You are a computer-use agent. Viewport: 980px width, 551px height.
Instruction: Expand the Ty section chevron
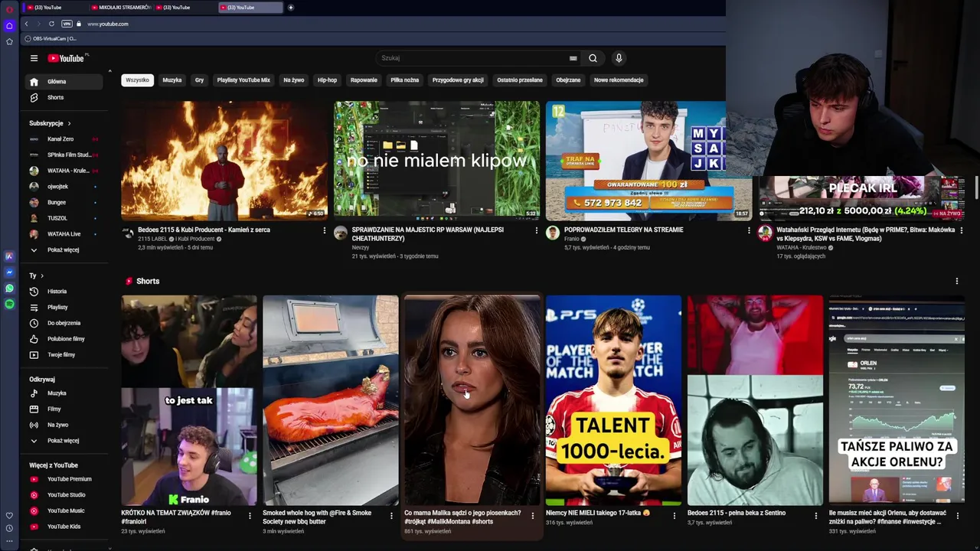click(42, 275)
